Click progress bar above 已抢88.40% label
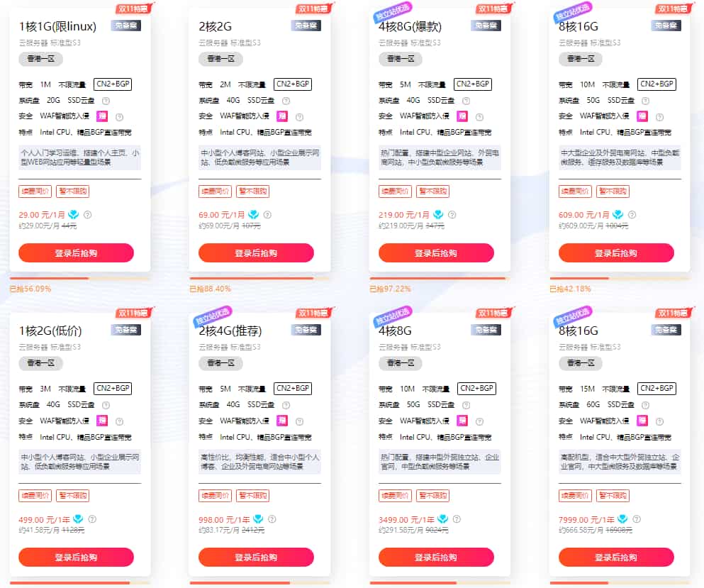 point(259,278)
